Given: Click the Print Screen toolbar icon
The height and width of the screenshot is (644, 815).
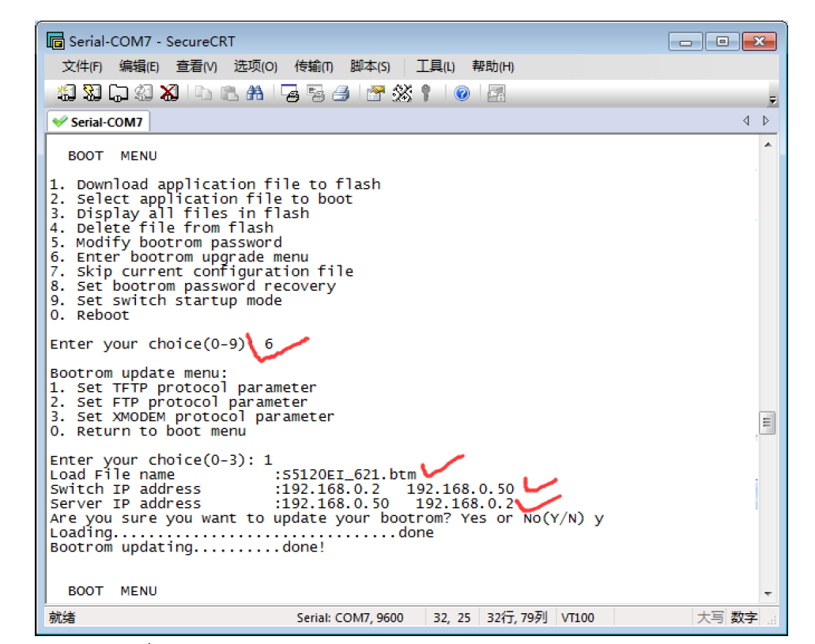Looking at the screenshot, I should pos(290,93).
